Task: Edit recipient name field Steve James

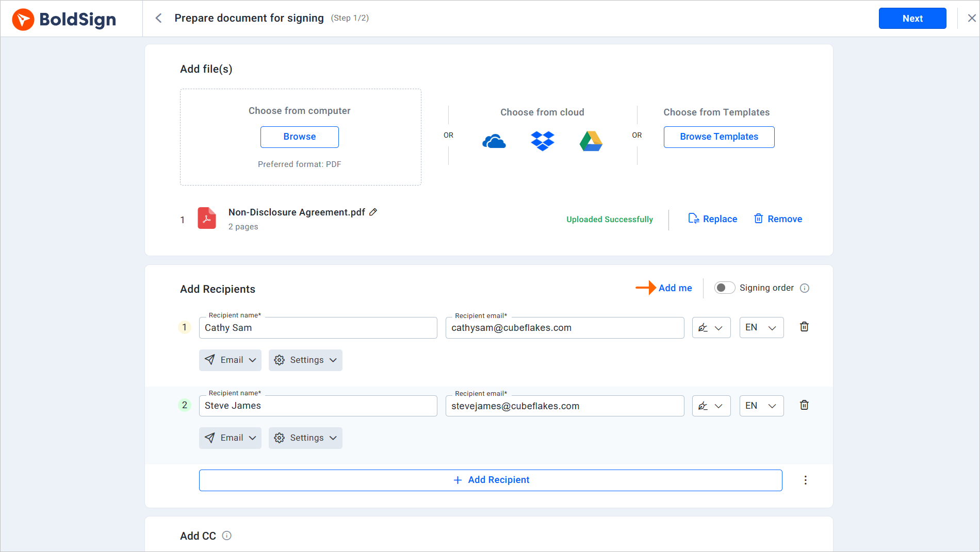Action: (318, 406)
